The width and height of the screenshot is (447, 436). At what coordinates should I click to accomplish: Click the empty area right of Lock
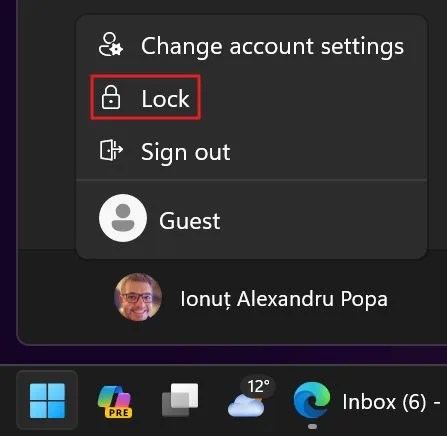313,97
